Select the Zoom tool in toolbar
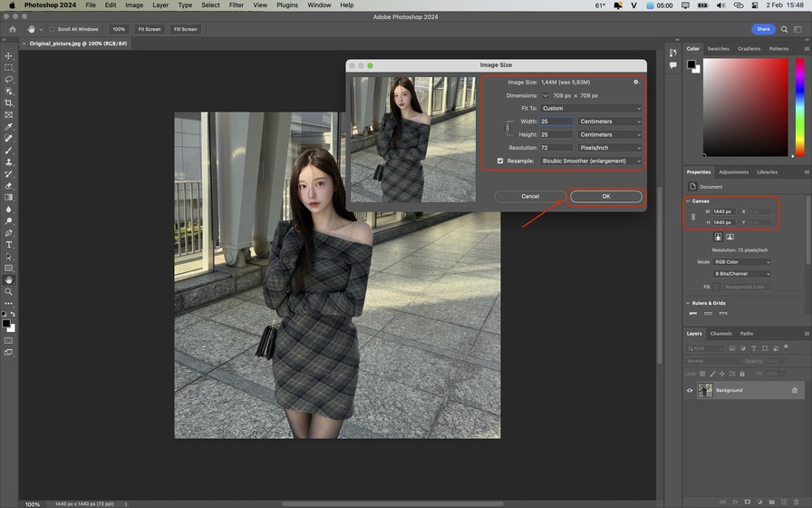Viewport: 812px width, 508px height. (9, 292)
